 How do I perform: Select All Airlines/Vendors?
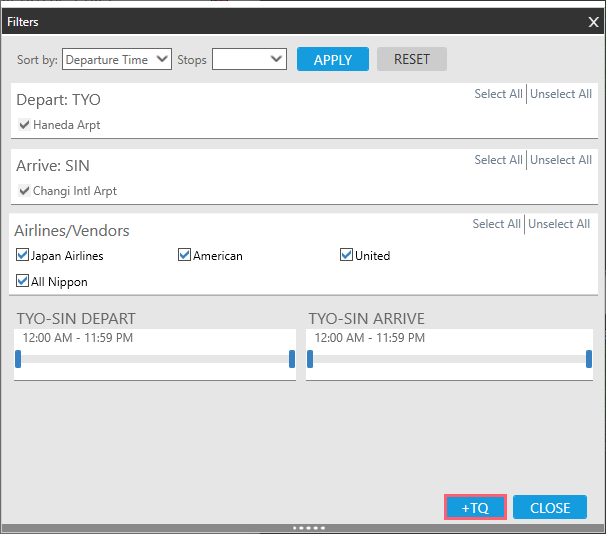click(496, 224)
